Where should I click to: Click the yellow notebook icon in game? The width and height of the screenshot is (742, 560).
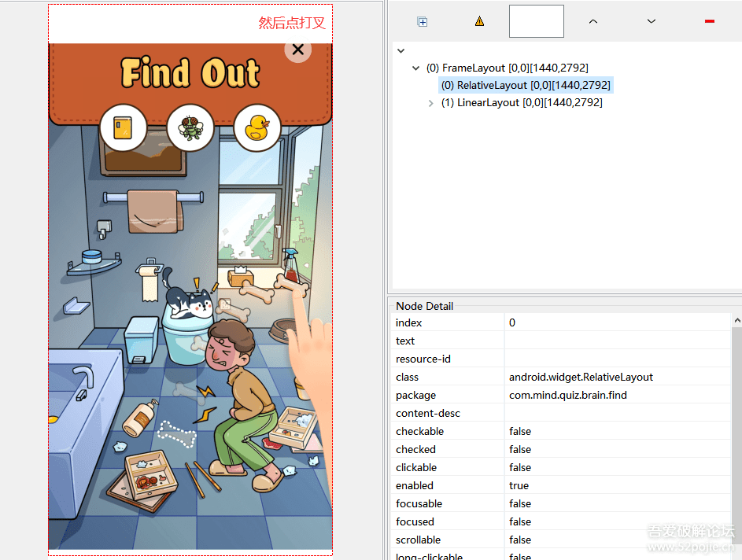click(x=123, y=128)
